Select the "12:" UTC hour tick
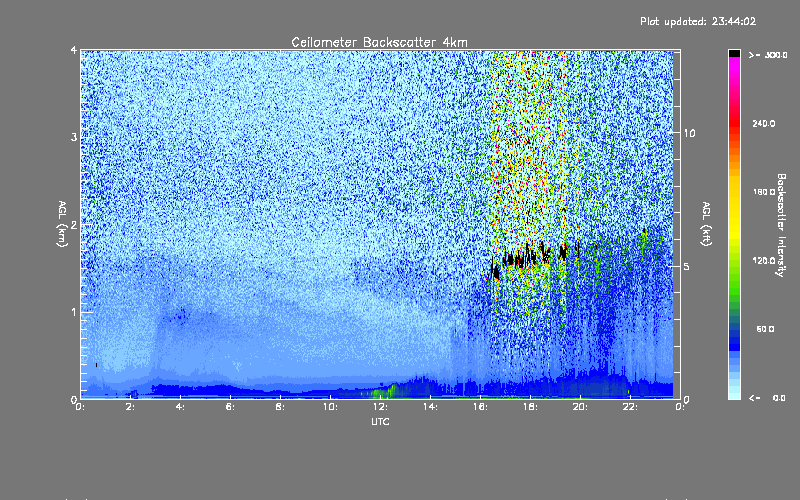 tap(381, 407)
